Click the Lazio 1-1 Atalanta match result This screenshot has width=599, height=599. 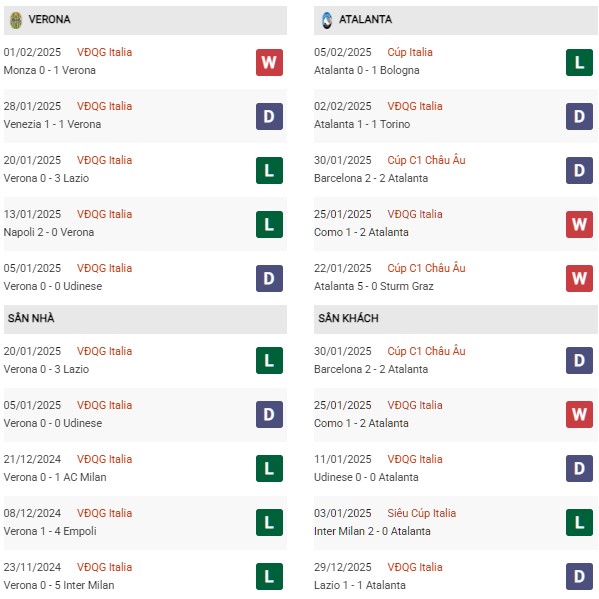tap(360, 585)
